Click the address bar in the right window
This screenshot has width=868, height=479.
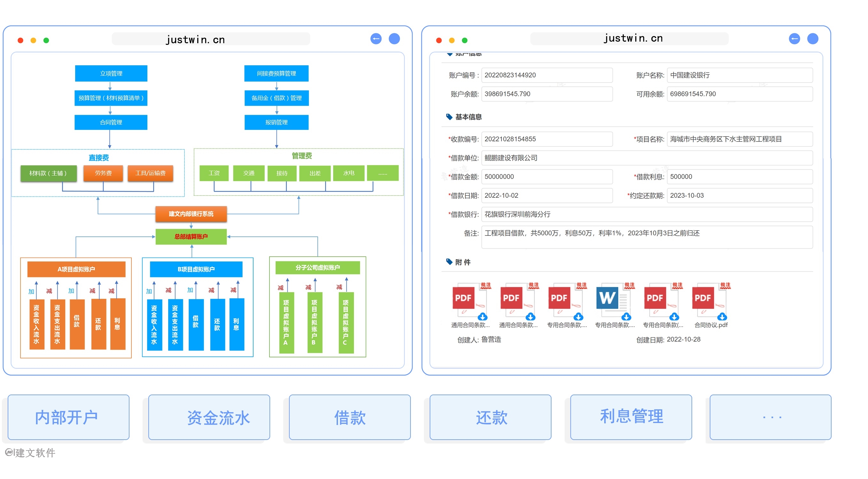(629, 39)
